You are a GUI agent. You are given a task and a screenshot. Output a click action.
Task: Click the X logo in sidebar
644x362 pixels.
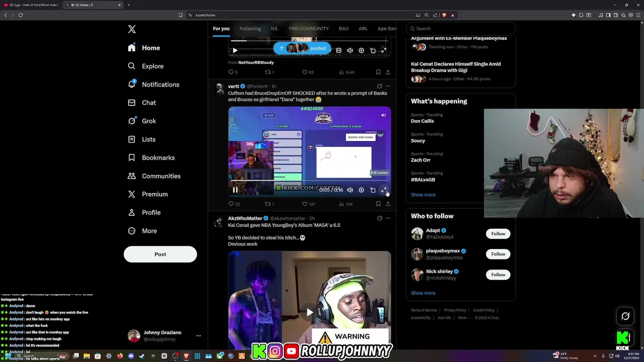pyautogui.click(x=132, y=29)
